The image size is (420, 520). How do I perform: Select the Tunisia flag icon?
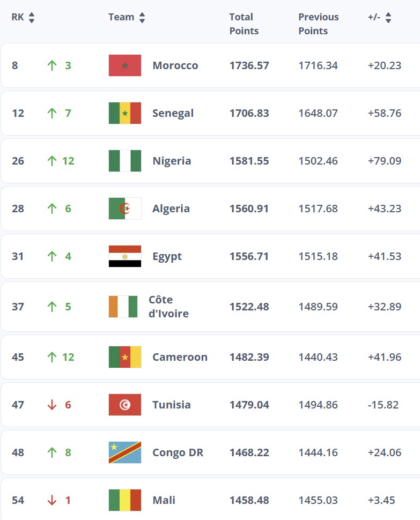(x=125, y=405)
